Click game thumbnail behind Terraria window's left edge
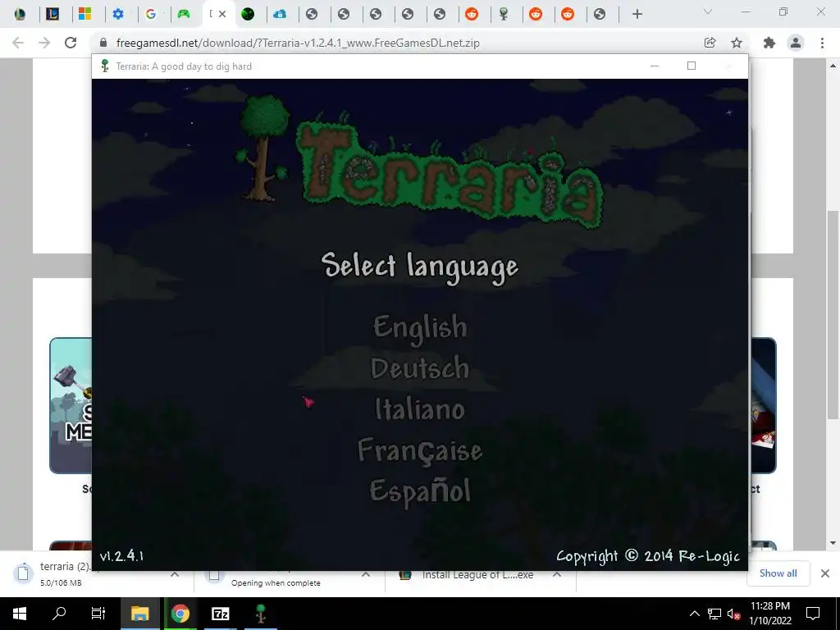This screenshot has height=630, width=840. [x=71, y=405]
